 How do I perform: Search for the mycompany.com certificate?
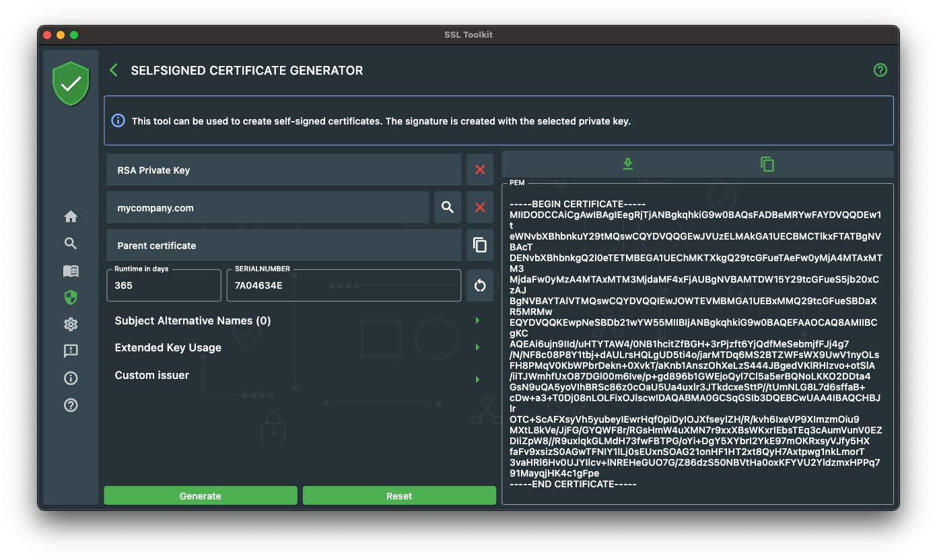click(447, 207)
